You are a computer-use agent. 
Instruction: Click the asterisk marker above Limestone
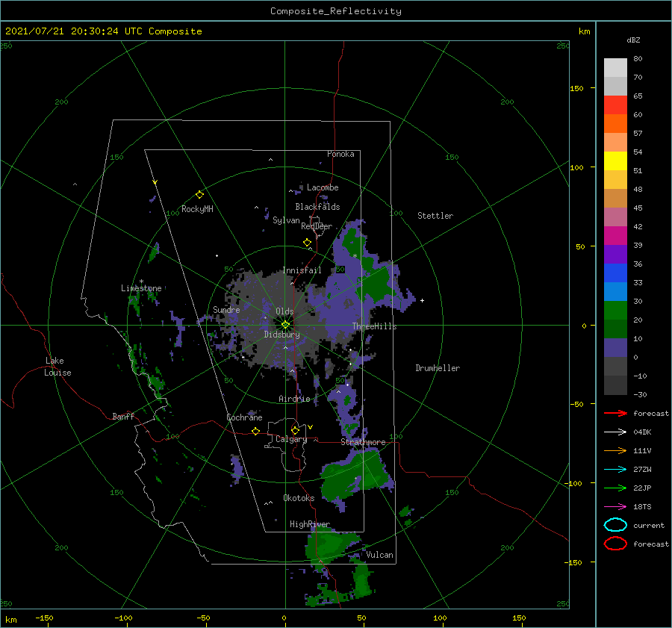(x=141, y=282)
